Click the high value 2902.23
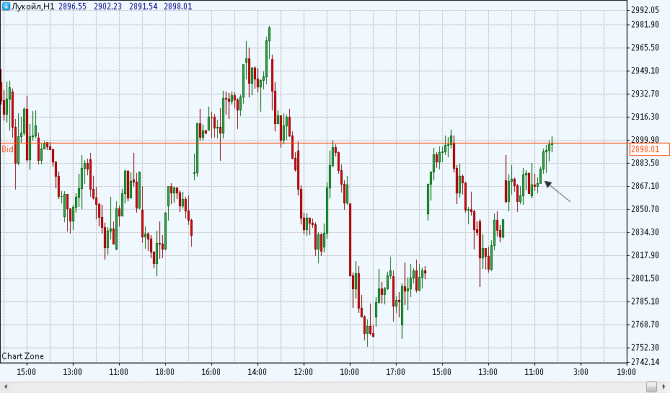This screenshot has height=393, width=670. point(107,6)
